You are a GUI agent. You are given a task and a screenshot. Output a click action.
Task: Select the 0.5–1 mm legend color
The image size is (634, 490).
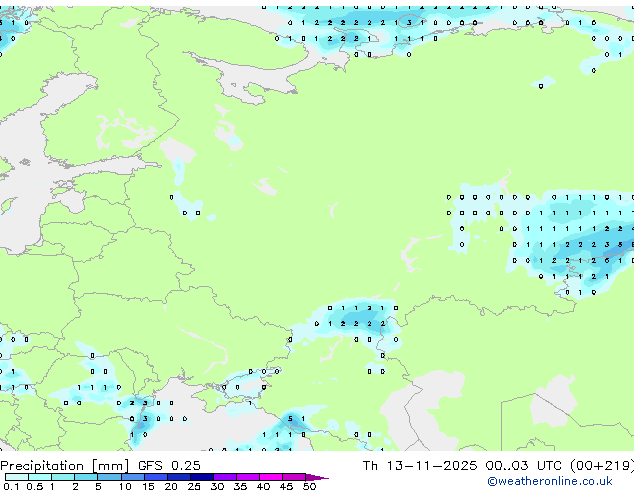point(40,477)
